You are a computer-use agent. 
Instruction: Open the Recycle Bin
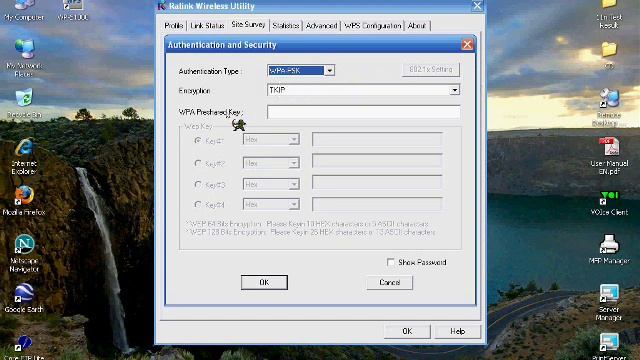pyautogui.click(x=24, y=104)
